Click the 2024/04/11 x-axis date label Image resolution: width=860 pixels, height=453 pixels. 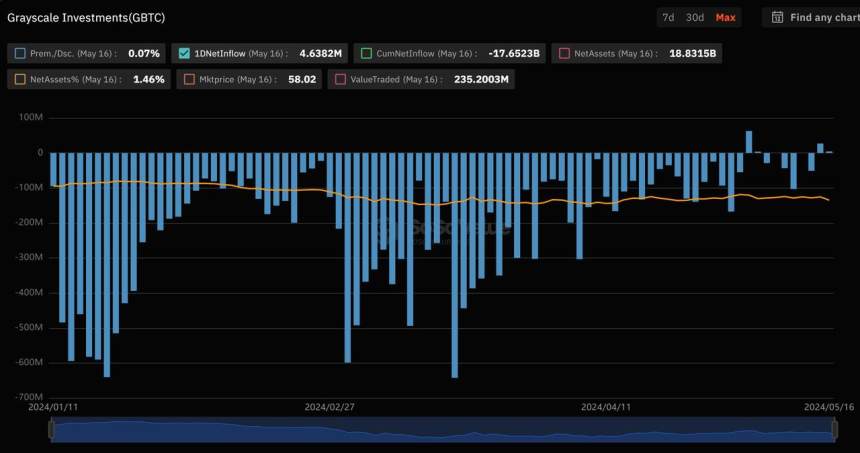click(x=606, y=407)
